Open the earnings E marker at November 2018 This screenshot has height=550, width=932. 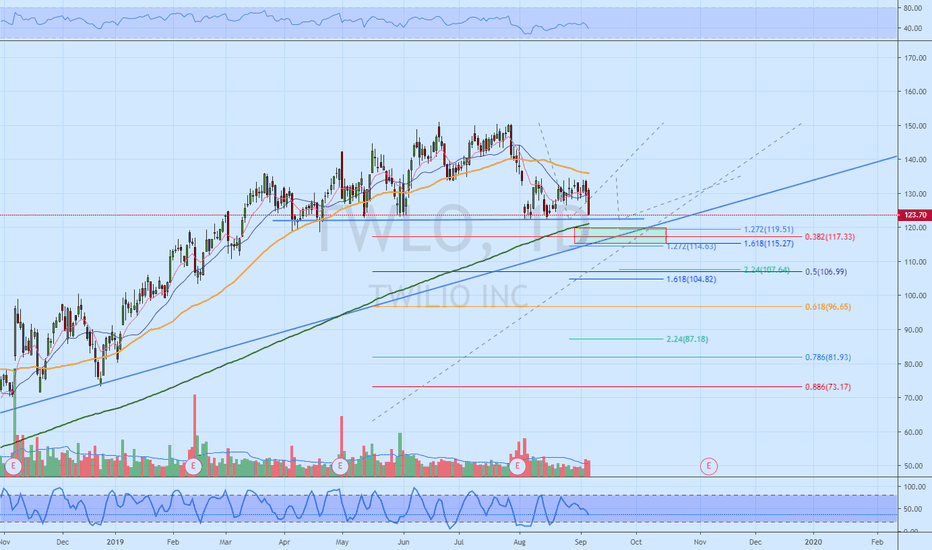(13, 466)
